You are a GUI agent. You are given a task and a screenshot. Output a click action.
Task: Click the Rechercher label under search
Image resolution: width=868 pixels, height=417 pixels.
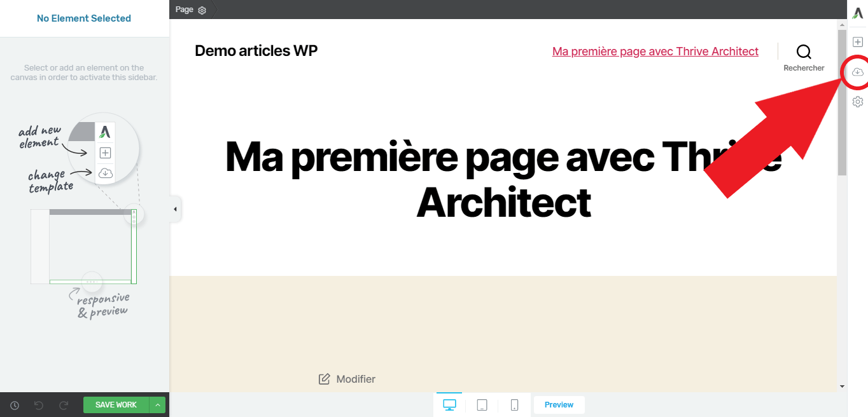pyautogui.click(x=804, y=68)
